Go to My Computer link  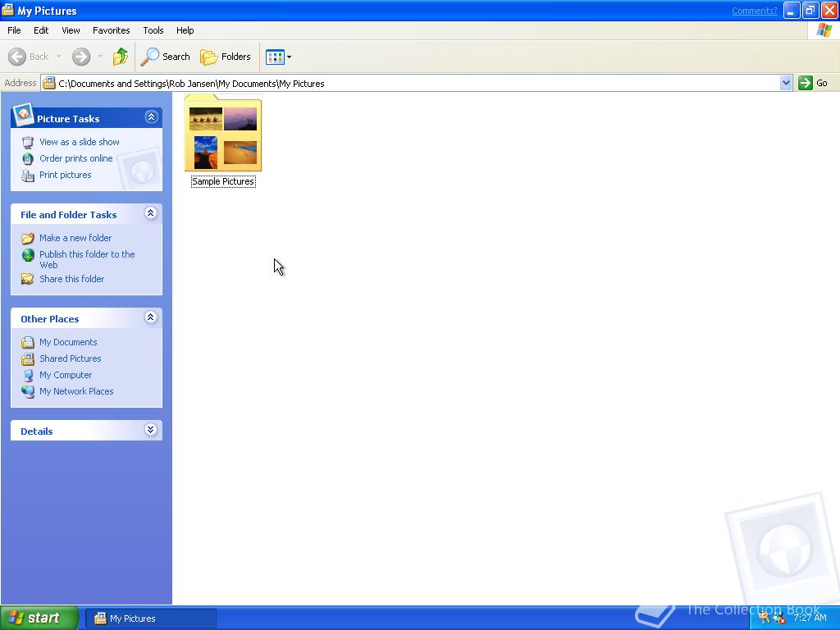click(x=66, y=375)
